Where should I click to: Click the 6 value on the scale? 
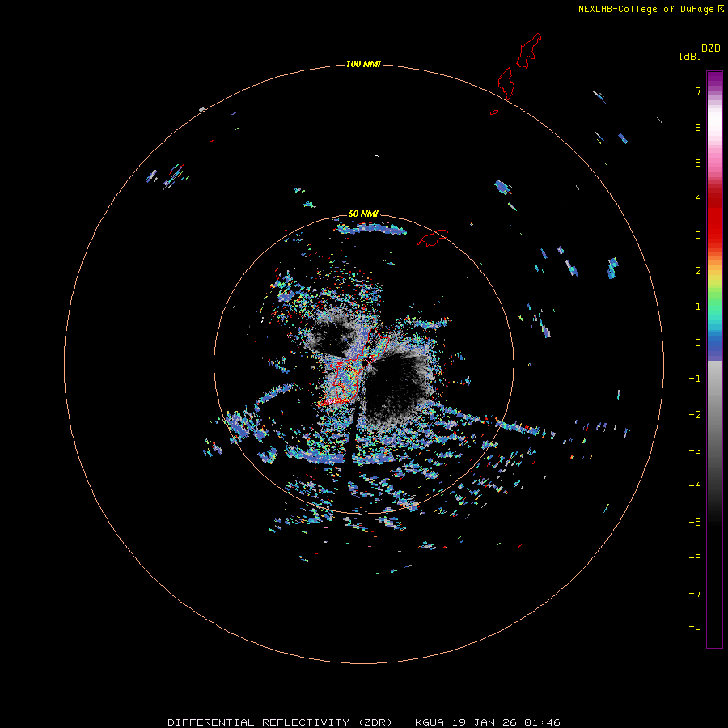[698, 127]
